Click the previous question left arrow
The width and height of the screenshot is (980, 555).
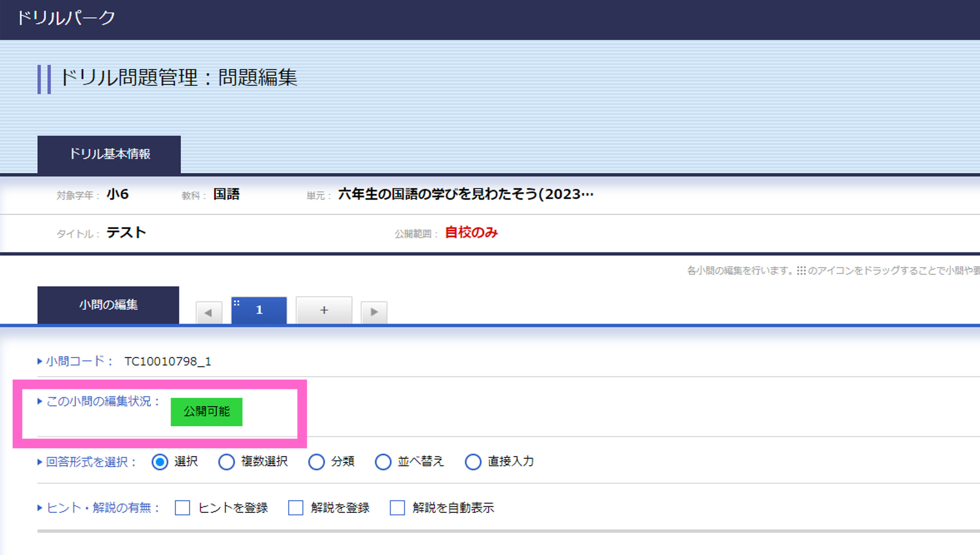pos(208,312)
